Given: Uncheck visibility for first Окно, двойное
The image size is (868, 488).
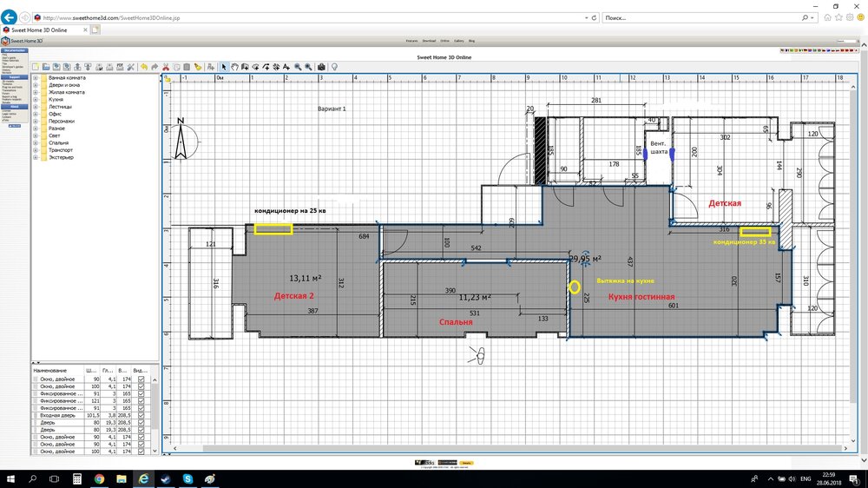Looking at the screenshot, I should (141, 380).
